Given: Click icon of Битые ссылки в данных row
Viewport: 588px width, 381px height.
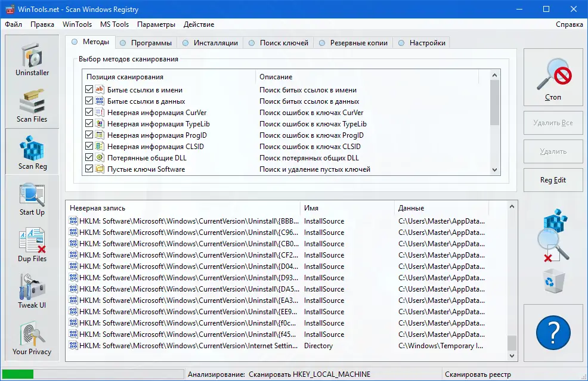Looking at the screenshot, I should pos(100,101).
